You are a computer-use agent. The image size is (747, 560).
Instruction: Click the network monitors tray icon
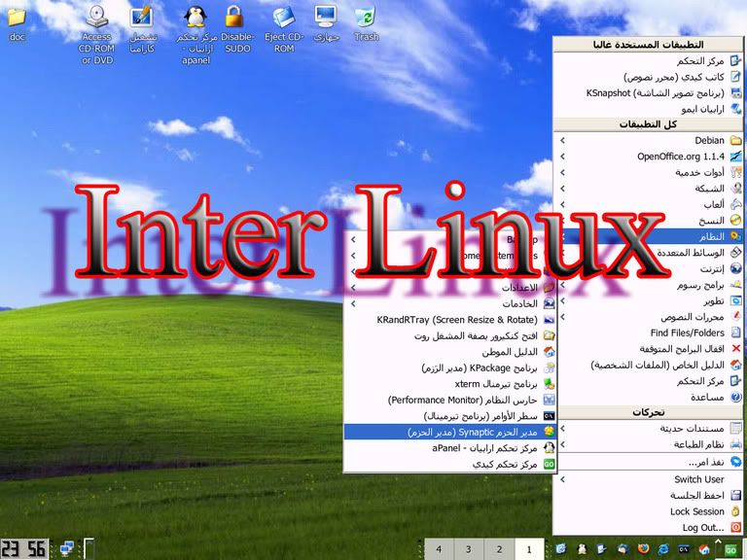[67, 549]
